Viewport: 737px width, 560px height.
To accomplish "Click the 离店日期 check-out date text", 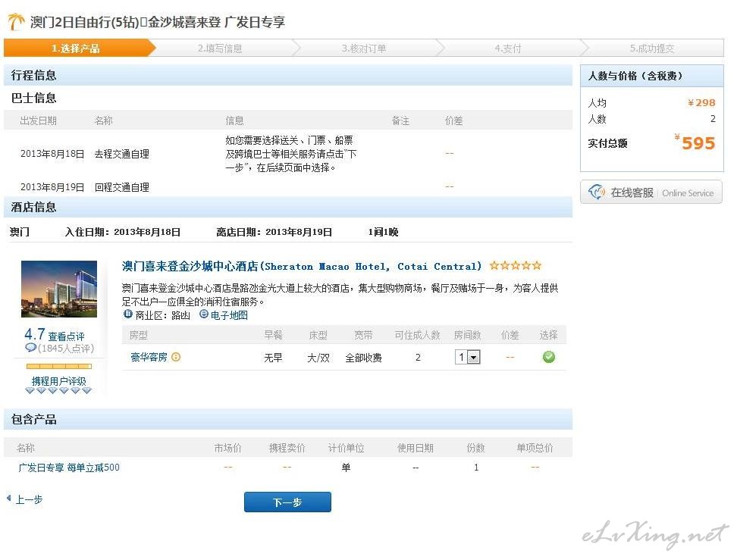I will click(x=274, y=232).
